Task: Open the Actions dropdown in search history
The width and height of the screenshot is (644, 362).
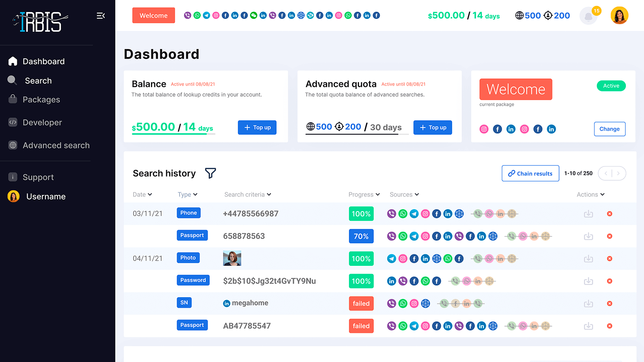Action: [590, 194]
